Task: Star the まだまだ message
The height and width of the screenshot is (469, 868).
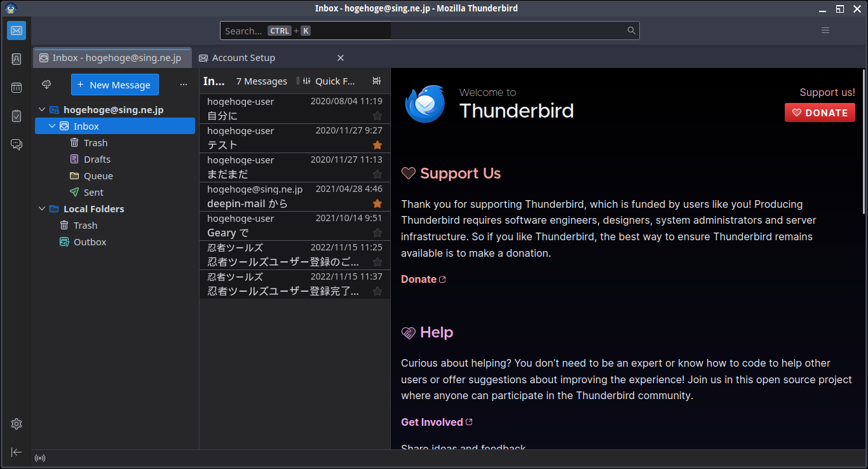Action: (x=377, y=174)
